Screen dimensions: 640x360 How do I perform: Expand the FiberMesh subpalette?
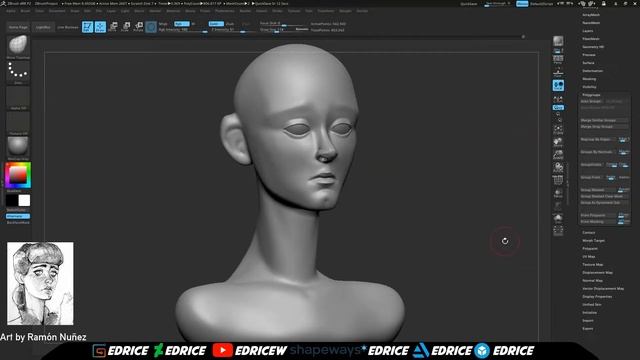click(591, 39)
